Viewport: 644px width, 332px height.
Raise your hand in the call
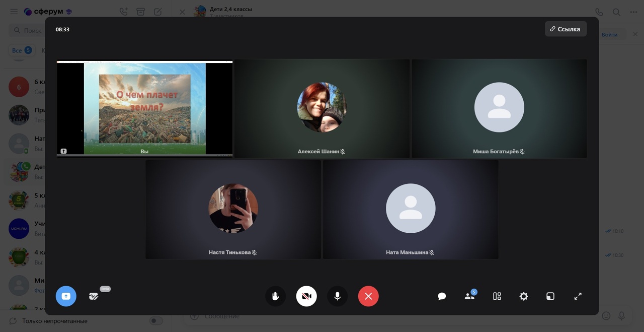point(276,296)
